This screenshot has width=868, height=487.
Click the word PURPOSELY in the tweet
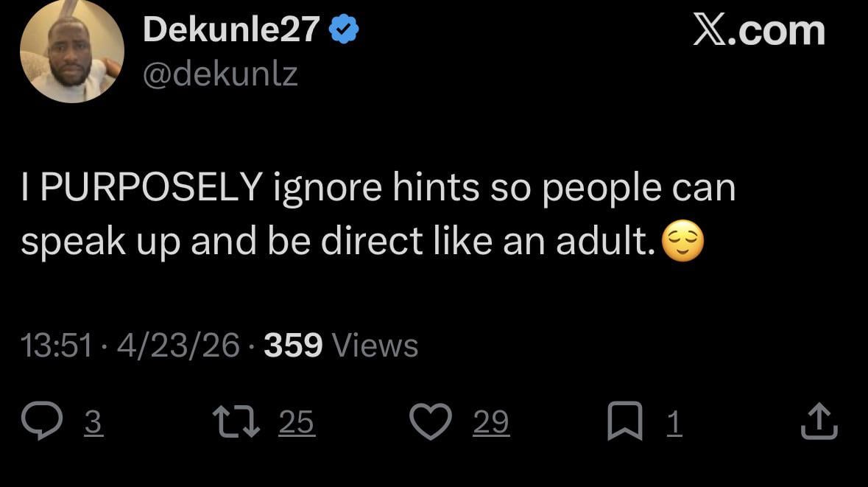click(152, 189)
